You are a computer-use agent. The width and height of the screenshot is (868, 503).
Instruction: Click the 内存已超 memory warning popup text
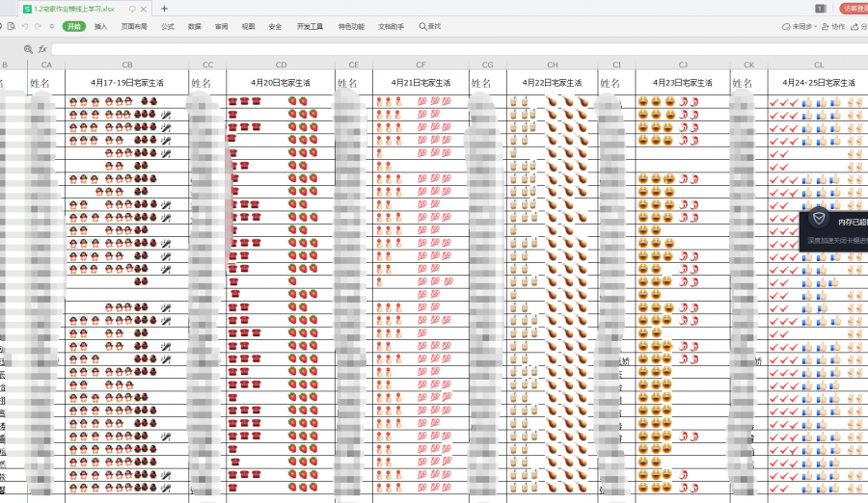pos(853,222)
